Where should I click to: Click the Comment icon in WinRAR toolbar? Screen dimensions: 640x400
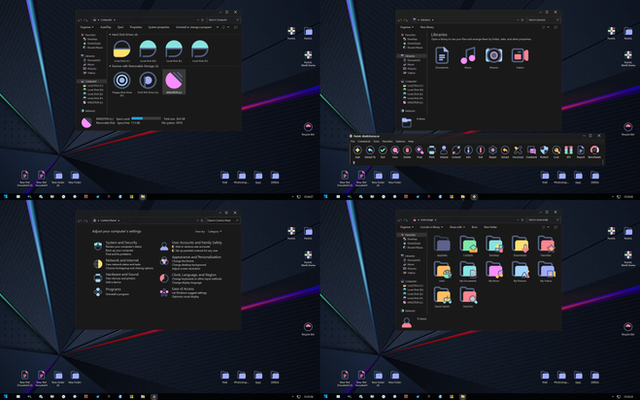[531, 150]
